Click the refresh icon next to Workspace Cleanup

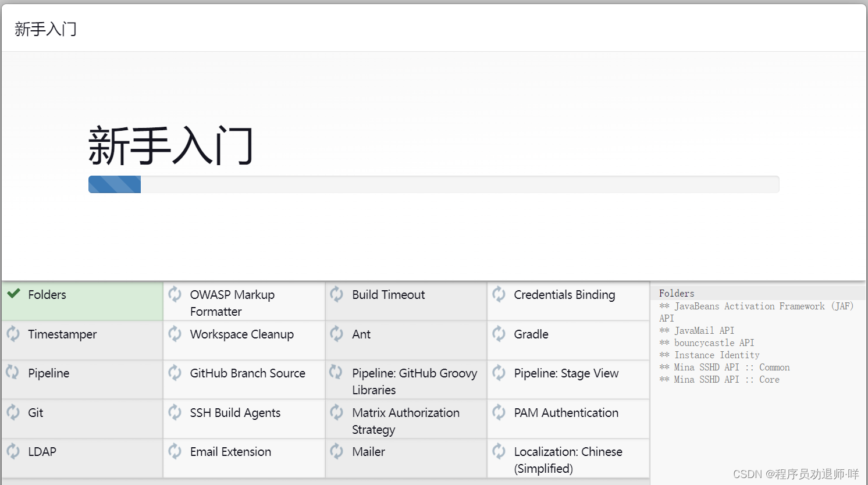pyautogui.click(x=175, y=334)
